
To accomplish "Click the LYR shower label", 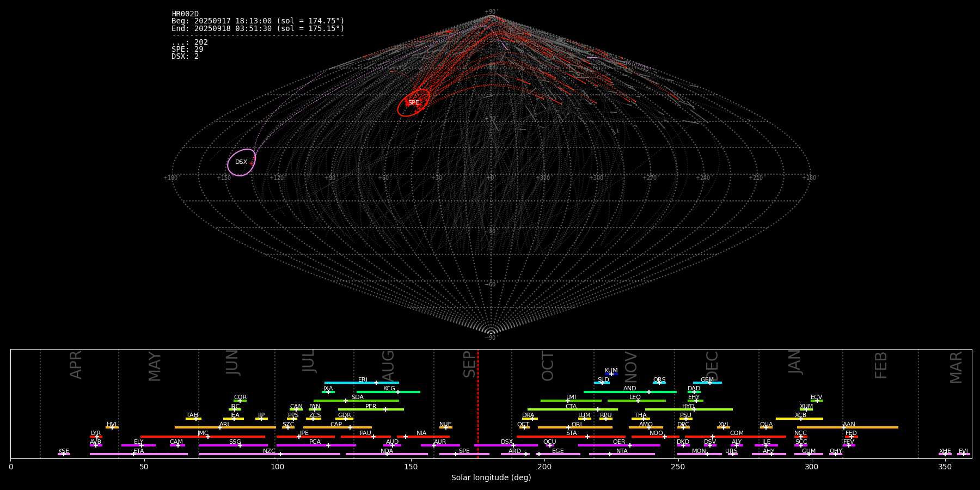I will [x=96, y=433].
